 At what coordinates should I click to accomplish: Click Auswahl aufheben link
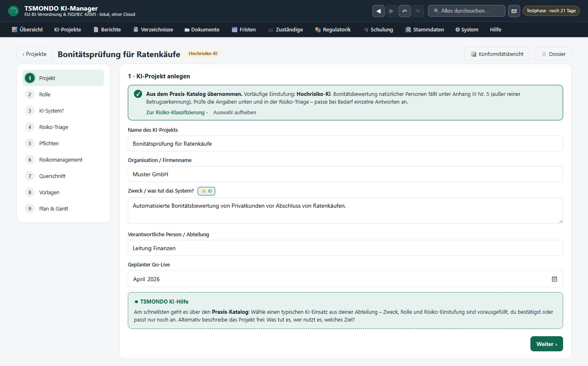tap(235, 112)
